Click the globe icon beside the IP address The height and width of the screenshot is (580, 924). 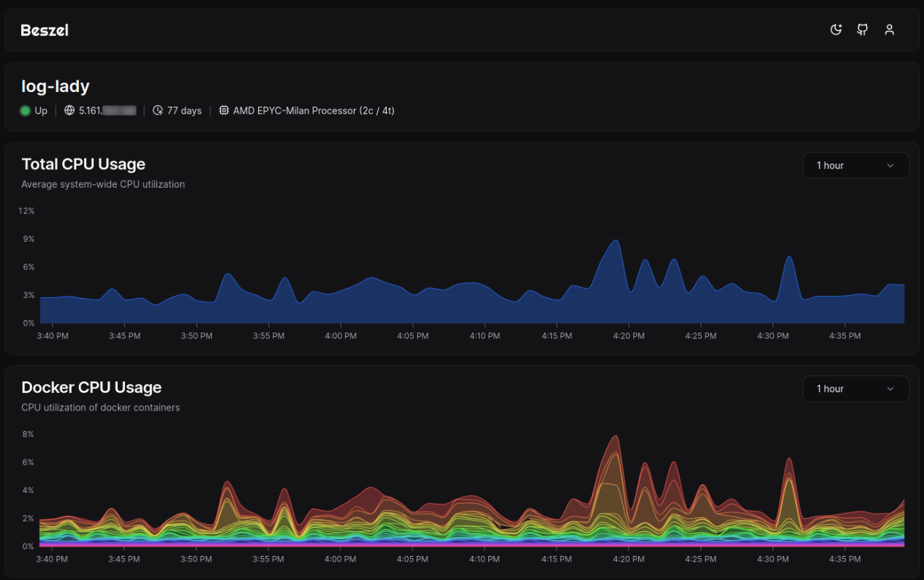[x=69, y=111]
